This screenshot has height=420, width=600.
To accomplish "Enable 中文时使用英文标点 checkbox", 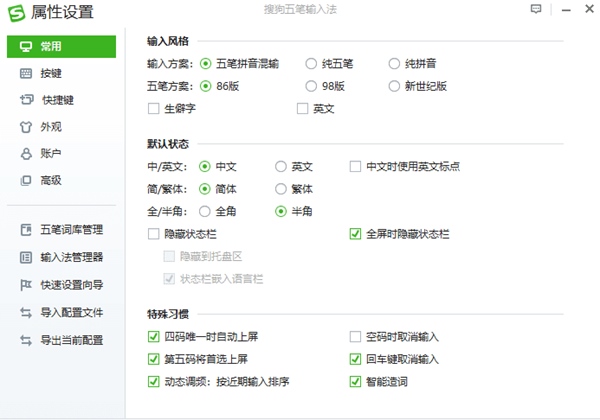I will tap(355, 166).
